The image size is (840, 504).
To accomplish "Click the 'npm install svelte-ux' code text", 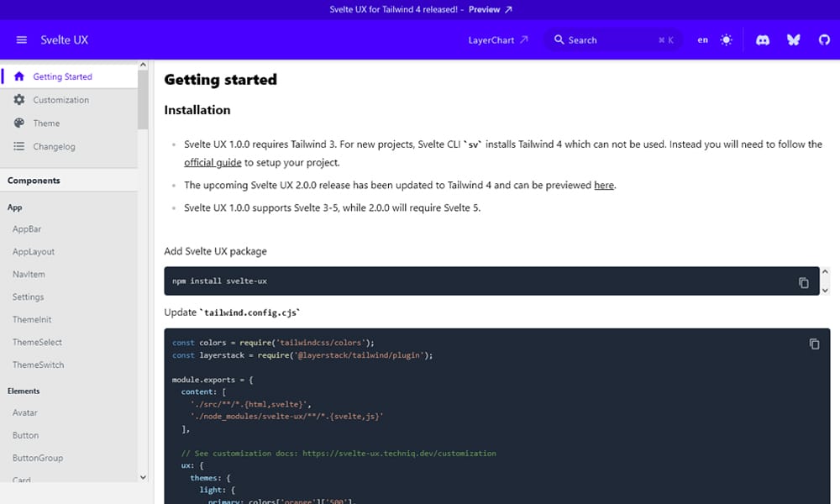I will pyautogui.click(x=219, y=281).
